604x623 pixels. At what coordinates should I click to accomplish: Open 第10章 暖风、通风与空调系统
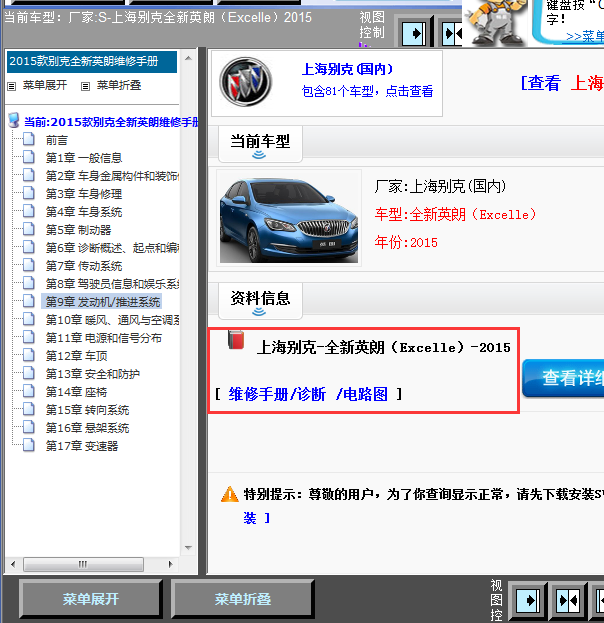112,320
